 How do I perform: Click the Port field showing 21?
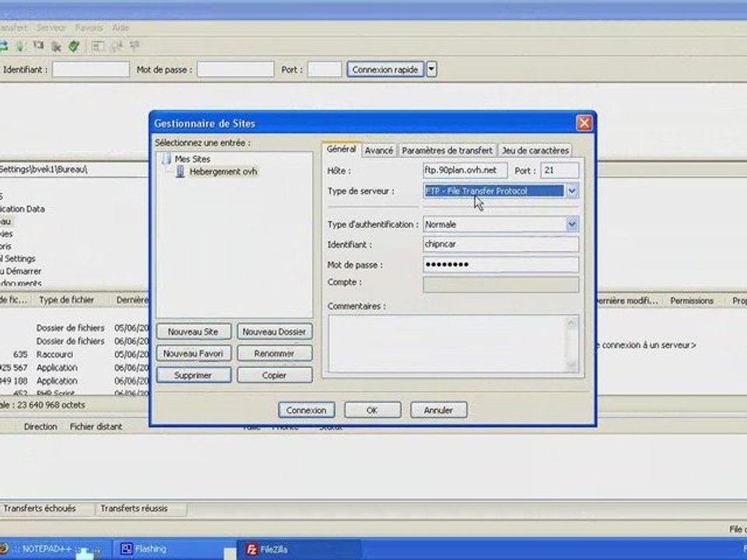559,170
